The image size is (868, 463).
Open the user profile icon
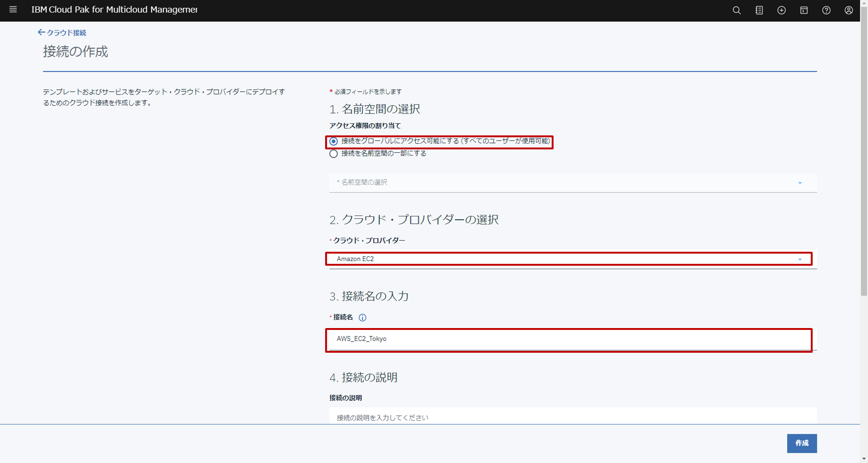848,10
